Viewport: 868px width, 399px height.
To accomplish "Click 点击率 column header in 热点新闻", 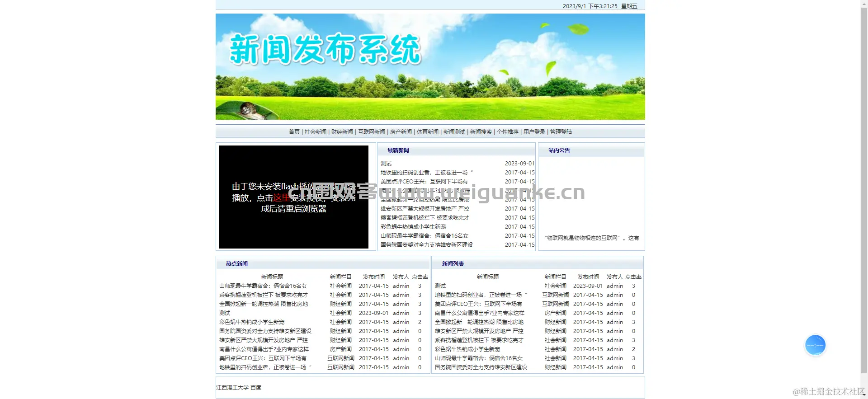I will [420, 277].
